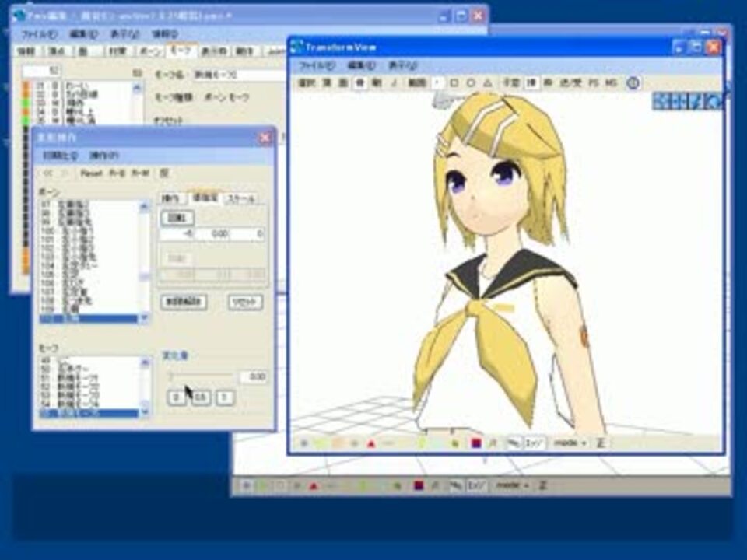The height and width of the screenshot is (560, 747).
Task: Click red triangle icon in rear view window toolbar
Action: (x=313, y=485)
